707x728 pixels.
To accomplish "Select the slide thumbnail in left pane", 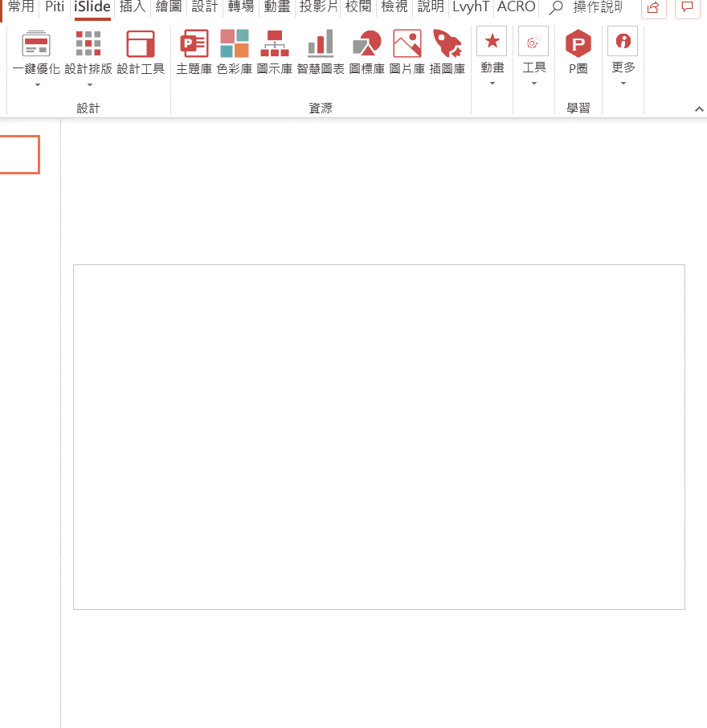I will pos(19,154).
